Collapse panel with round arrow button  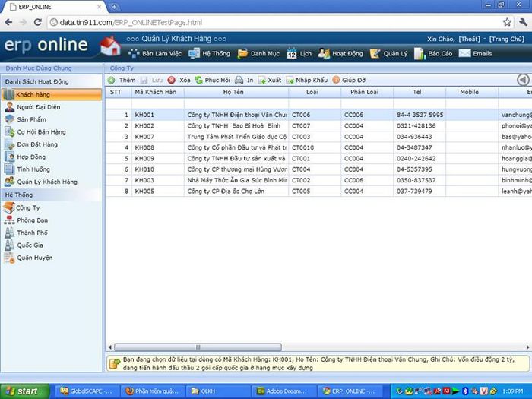tap(523, 80)
